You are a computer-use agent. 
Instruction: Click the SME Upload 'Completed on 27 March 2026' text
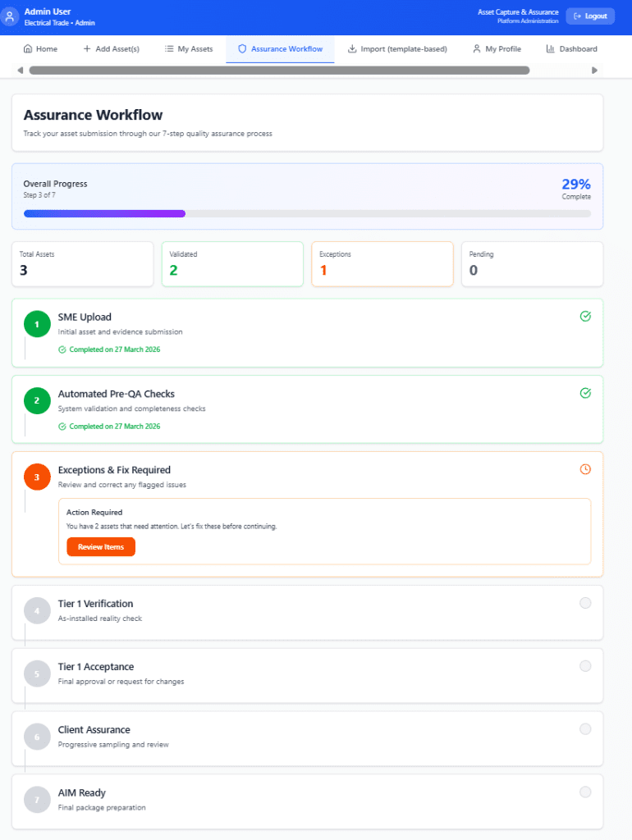[x=115, y=349]
